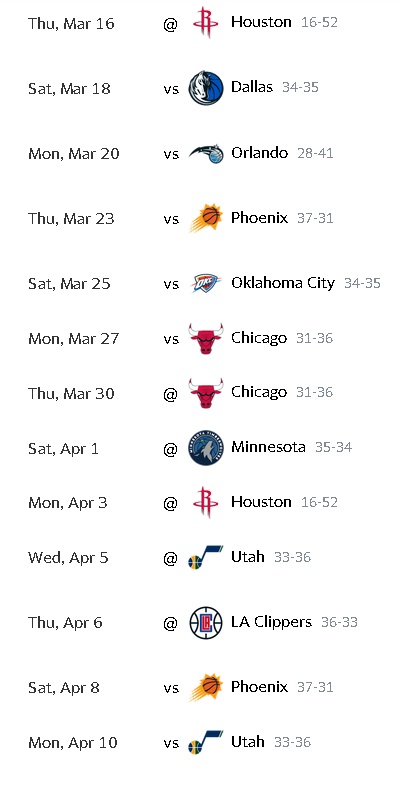Select the Phoenix link for Apr 8
Screen dimensions: 402x800
click(259, 687)
